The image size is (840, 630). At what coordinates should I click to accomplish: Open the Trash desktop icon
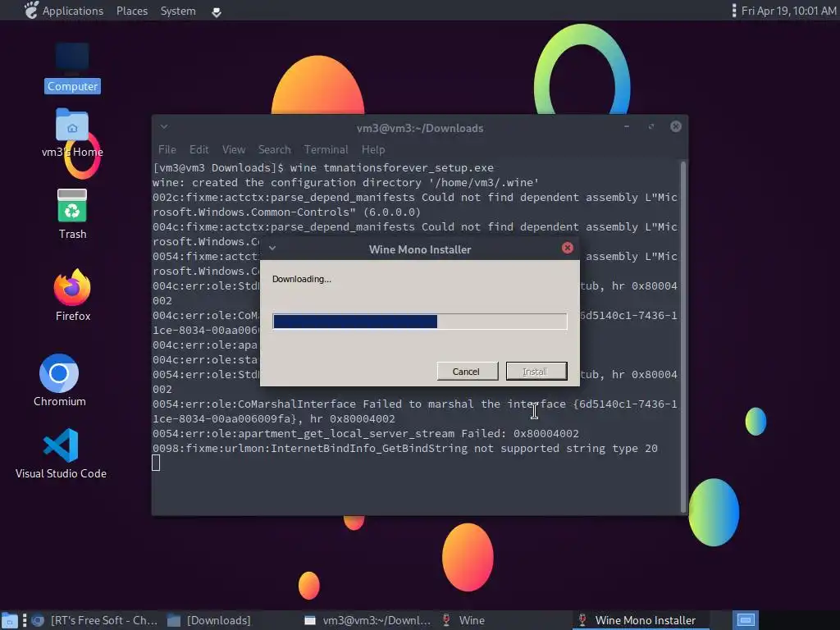pos(72,214)
